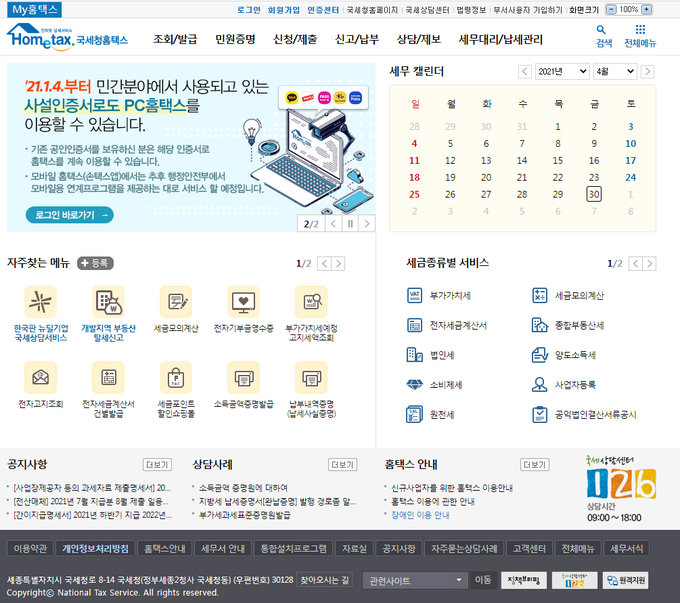Open the 상담/제보 menu

click(x=419, y=39)
